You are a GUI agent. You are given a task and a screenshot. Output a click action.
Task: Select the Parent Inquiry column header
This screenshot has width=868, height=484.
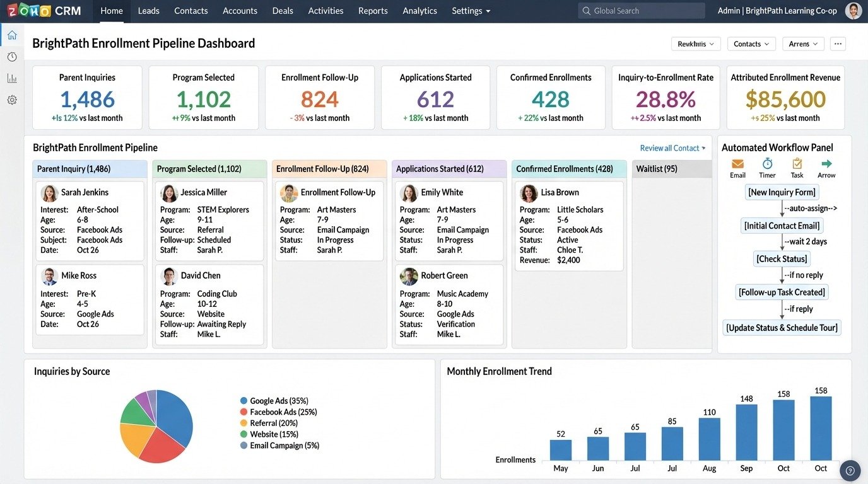click(90, 169)
